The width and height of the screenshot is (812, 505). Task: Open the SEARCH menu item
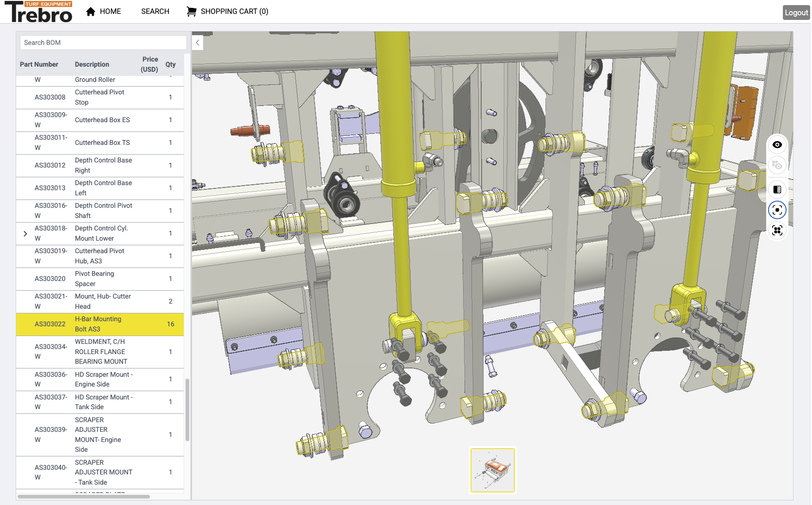(x=155, y=12)
